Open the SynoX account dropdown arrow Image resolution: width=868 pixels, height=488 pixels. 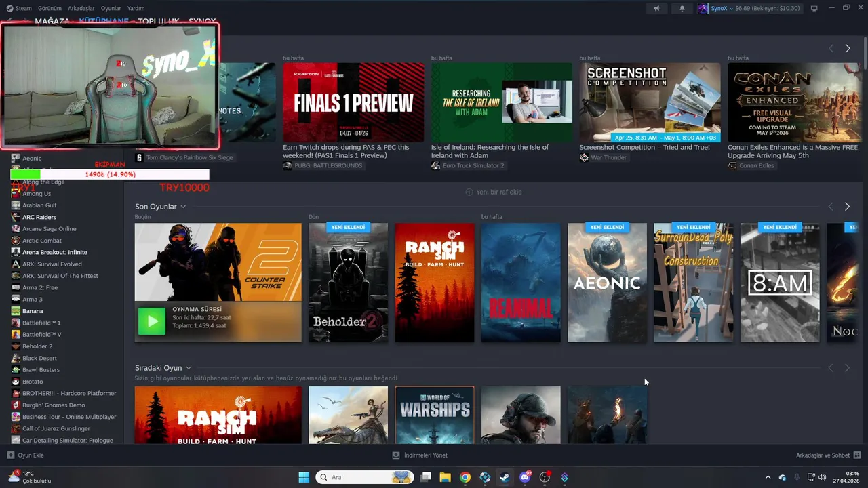point(731,9)
